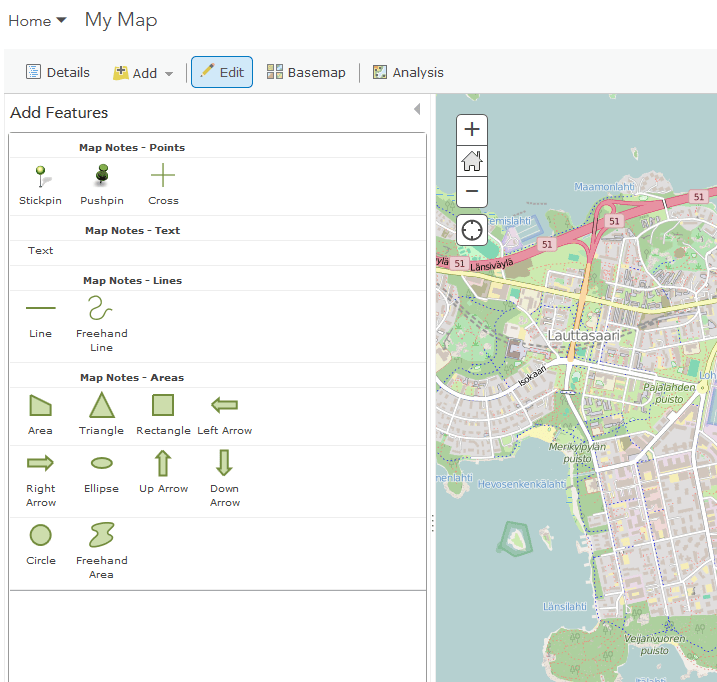Open the Basemap gallery

tap(306, 73)
